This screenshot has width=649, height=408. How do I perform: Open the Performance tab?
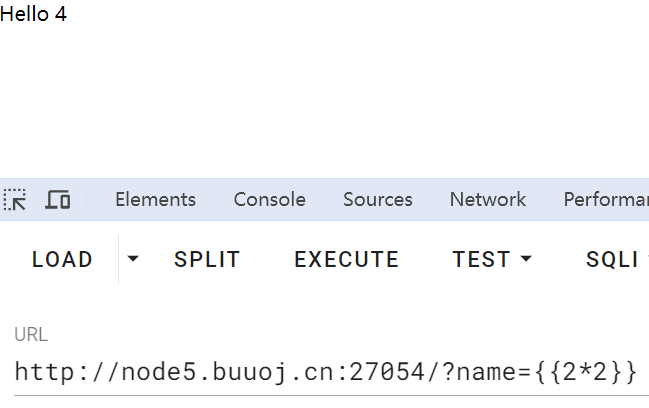(606, 200)
